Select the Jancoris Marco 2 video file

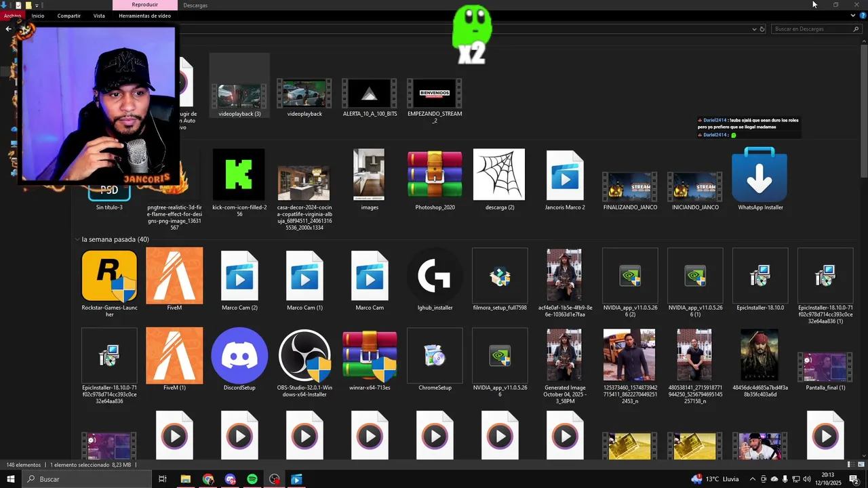coord(565,176)
